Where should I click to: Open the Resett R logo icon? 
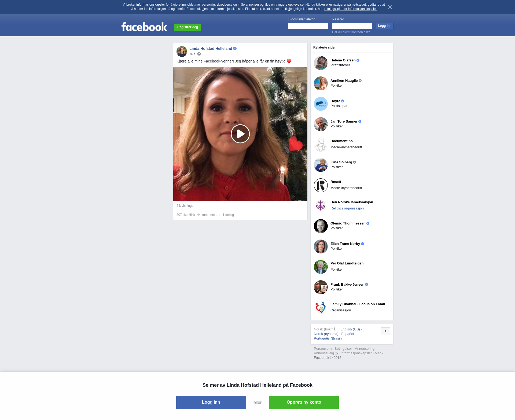[321, 185]
